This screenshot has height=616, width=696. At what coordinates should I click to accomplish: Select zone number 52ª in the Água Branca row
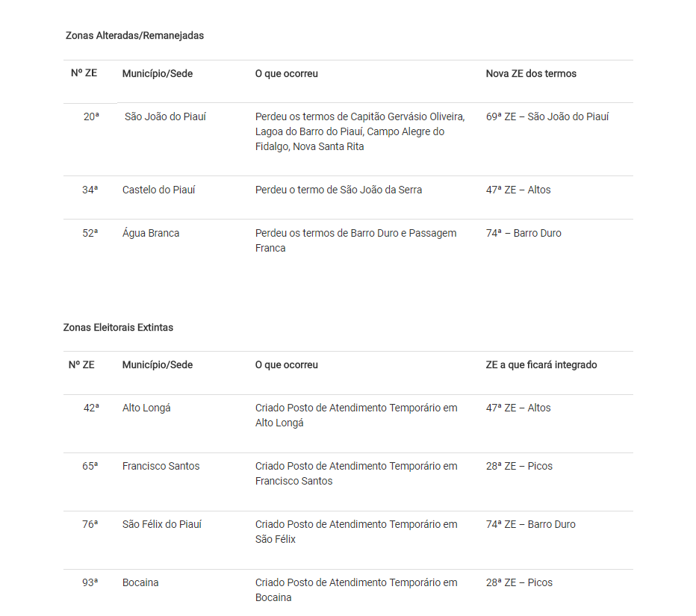click(x=90, y=233)
